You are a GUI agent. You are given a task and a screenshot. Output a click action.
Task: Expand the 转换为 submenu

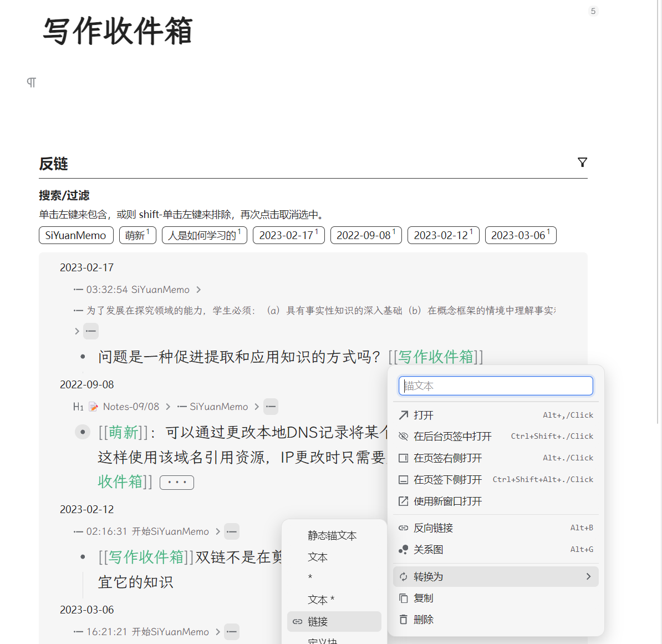496,577
